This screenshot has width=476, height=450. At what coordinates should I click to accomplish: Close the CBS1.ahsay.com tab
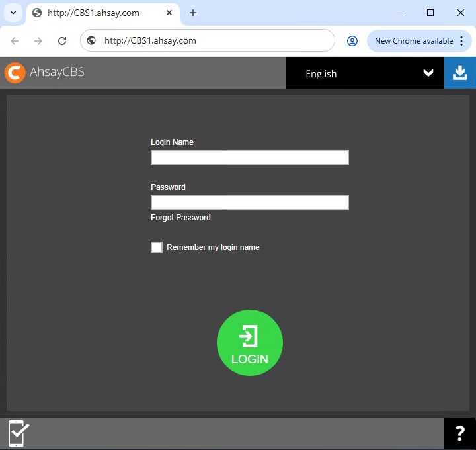(x=169, y=13)
